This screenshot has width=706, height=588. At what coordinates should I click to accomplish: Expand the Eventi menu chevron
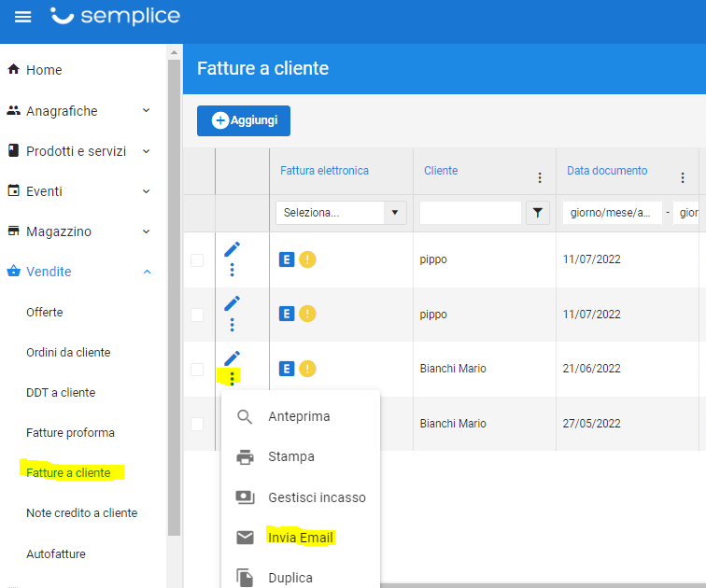(x=147, y=191)
